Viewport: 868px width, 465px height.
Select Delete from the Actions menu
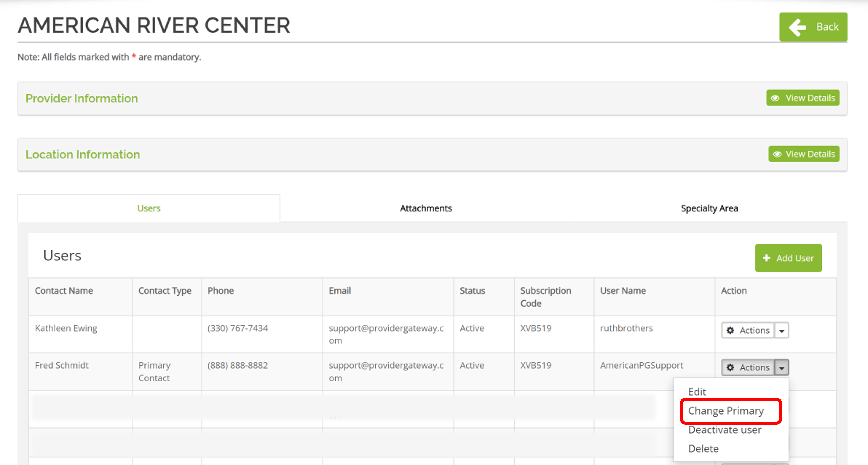pos(703,448)
